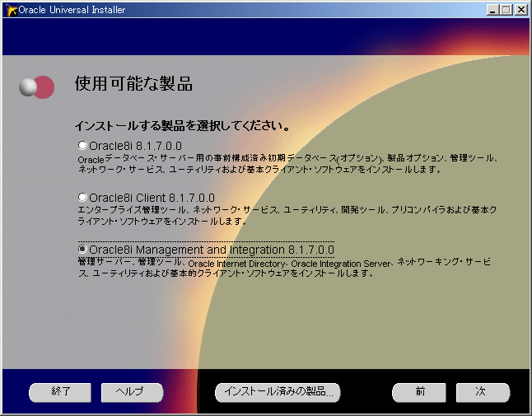Image resolution: width=532 pixels, height=416 pixels.
Task: Click the 終了 (Exit) button
Action: coord(60,392)
